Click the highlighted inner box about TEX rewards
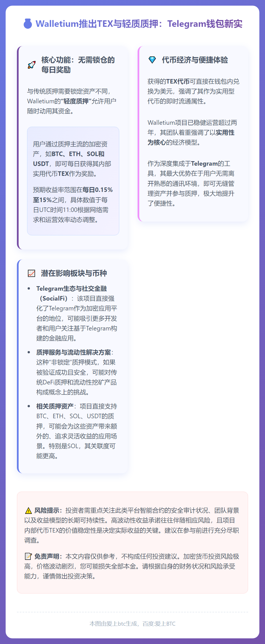This screenshot has height=644, width=265. pos(73,181)
